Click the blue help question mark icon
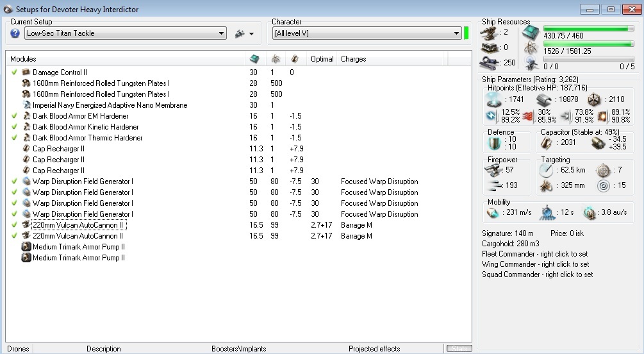Viewport: 644px width, 354px height. click(15, 33)
